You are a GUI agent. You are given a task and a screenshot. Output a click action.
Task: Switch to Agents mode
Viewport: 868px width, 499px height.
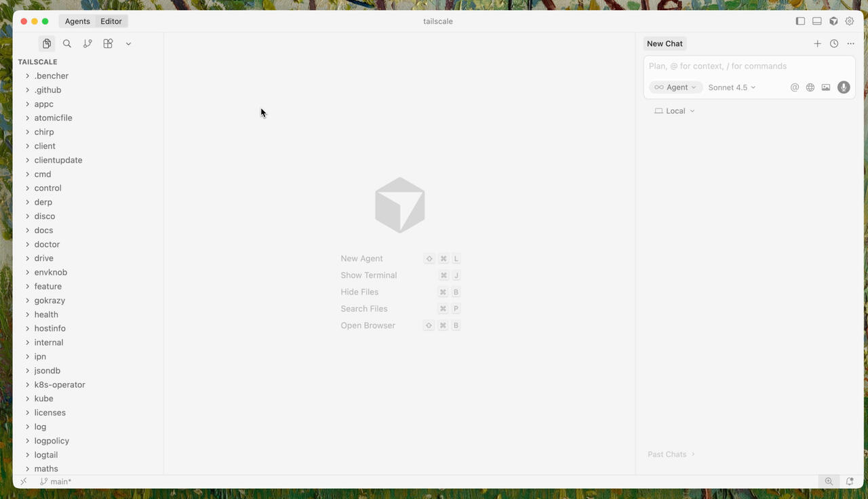point(77,21)
